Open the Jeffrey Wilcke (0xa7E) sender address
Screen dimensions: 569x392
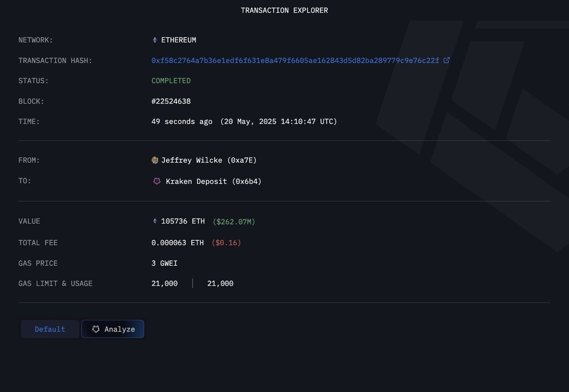click(209, 160)
